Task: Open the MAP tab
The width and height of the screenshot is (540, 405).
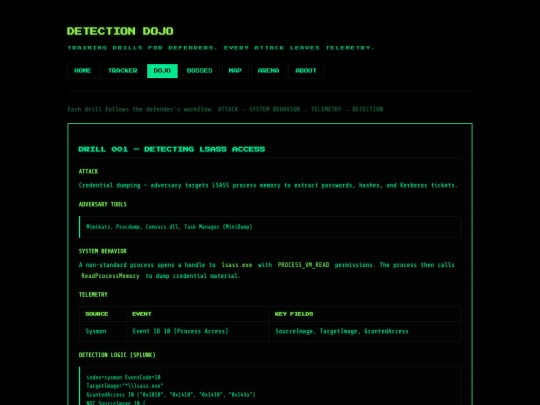Action: (235, 71)
